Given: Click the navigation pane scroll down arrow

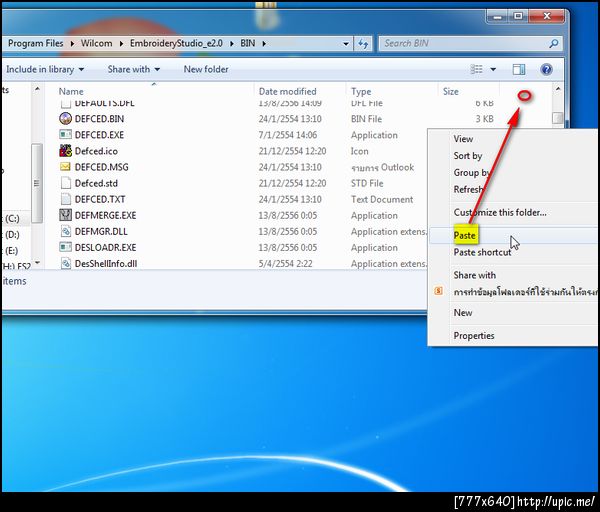Looking at the screenshot, I should [37, 263].
